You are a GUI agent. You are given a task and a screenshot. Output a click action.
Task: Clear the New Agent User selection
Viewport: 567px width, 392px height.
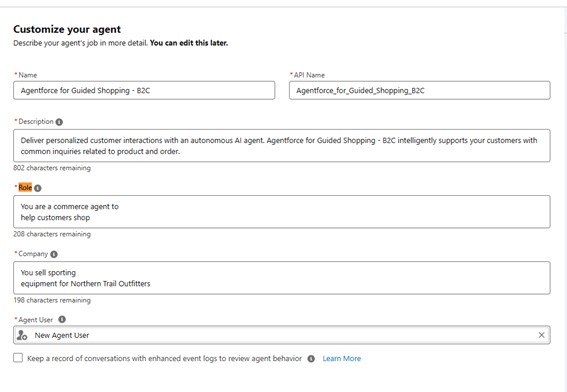click(x=541, y=335)
